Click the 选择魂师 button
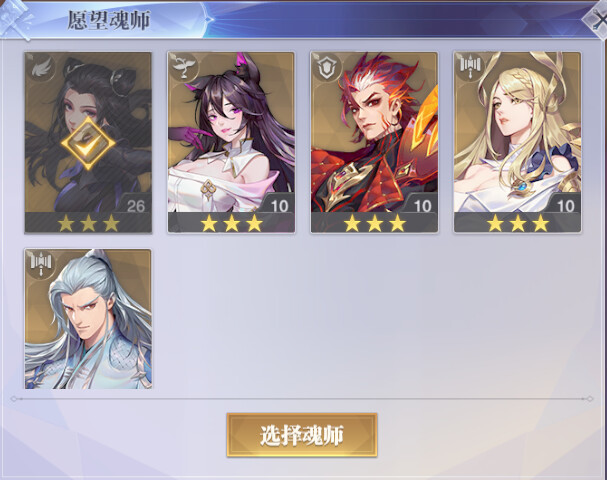The image size is (607, 480). click(302, 435)
